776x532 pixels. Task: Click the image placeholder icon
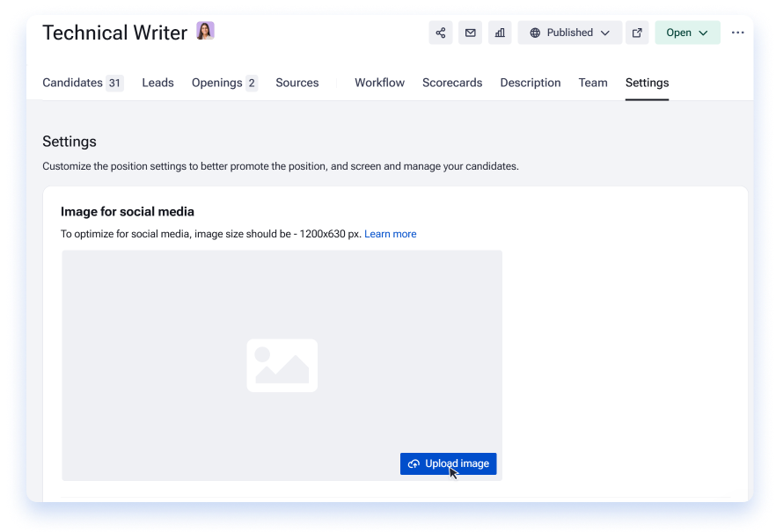[282, 366]
